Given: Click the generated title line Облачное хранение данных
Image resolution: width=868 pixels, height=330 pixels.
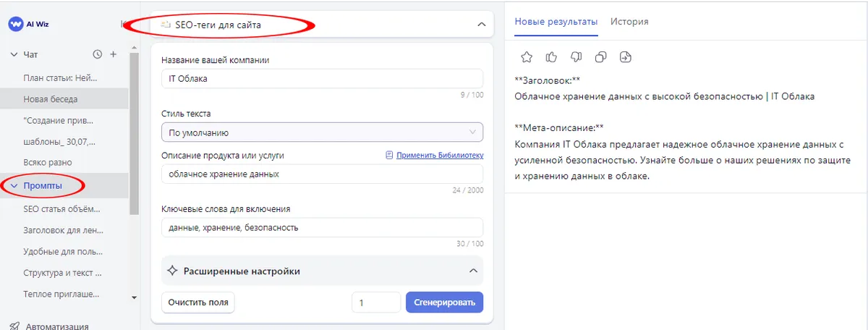Looking at the screenshot, I should (x=664, y=96).
